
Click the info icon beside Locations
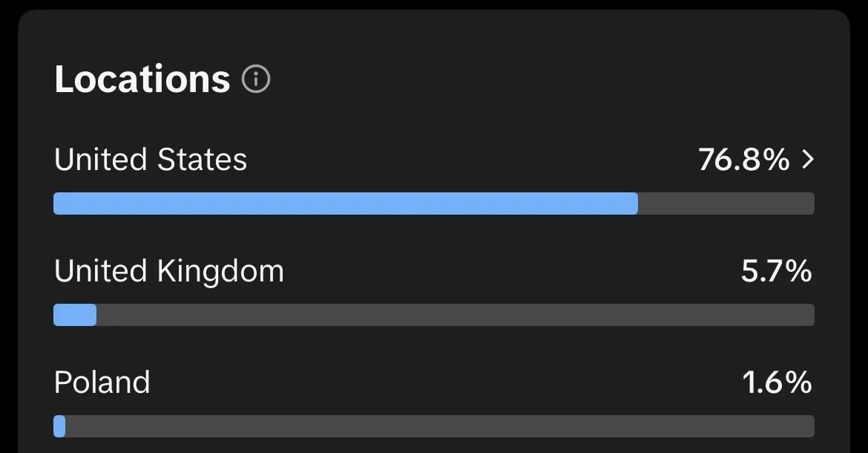256,78
